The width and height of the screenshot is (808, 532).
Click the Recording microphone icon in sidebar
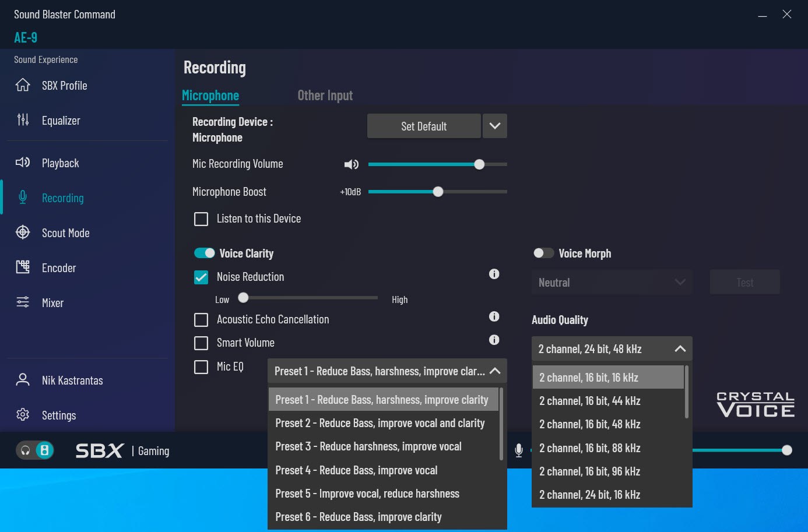[x=23, y=198]
